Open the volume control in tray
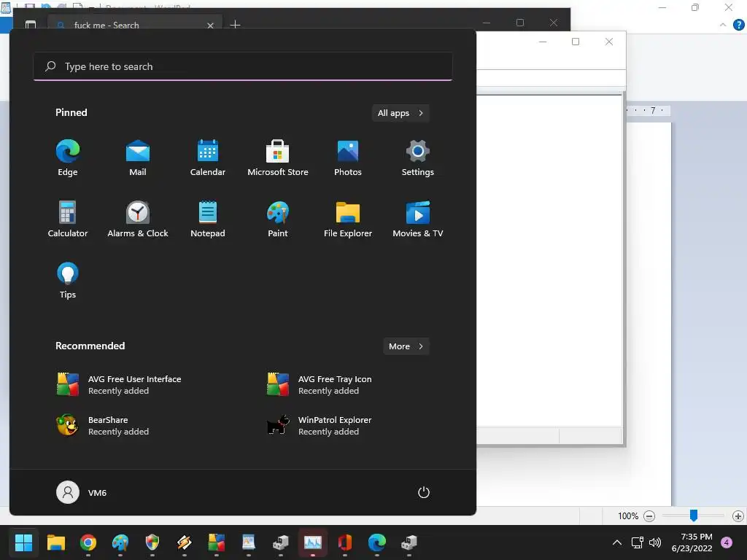The image size is (747, 560). [x=656, y=542]
